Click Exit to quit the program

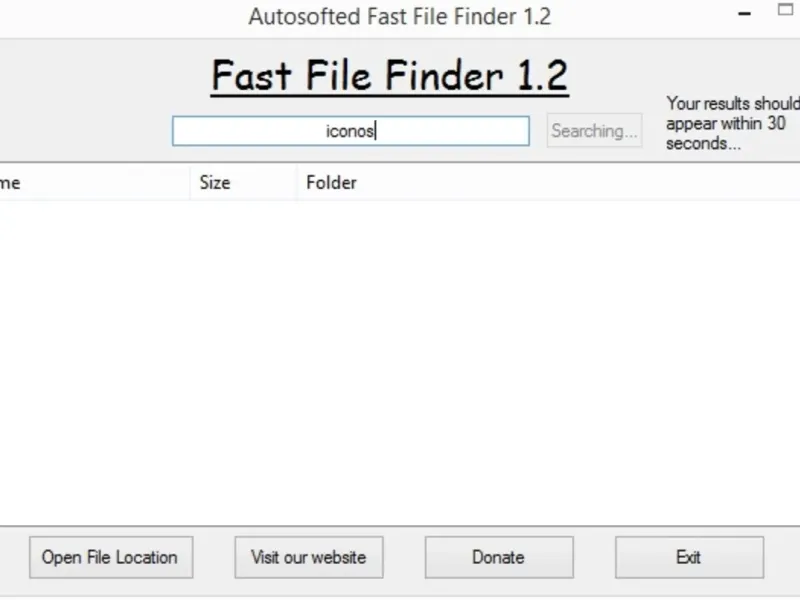pos(688,557)
